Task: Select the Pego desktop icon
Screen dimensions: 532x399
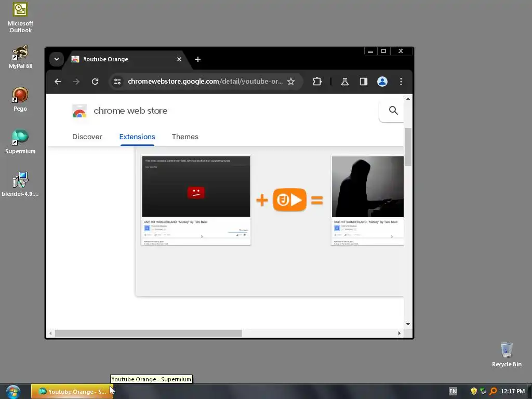Action: [x=20, y=99]
